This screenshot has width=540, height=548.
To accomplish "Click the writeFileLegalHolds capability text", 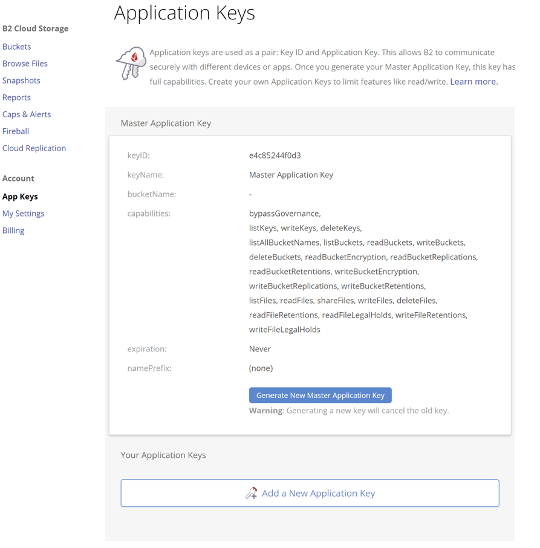I will 285,330.
